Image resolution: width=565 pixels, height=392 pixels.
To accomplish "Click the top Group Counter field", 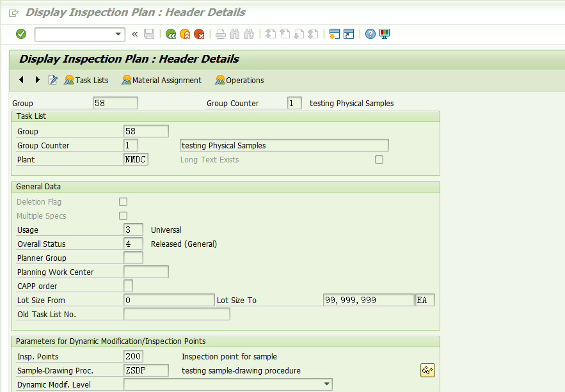I will pyautogui.click(x=294, y=103).
